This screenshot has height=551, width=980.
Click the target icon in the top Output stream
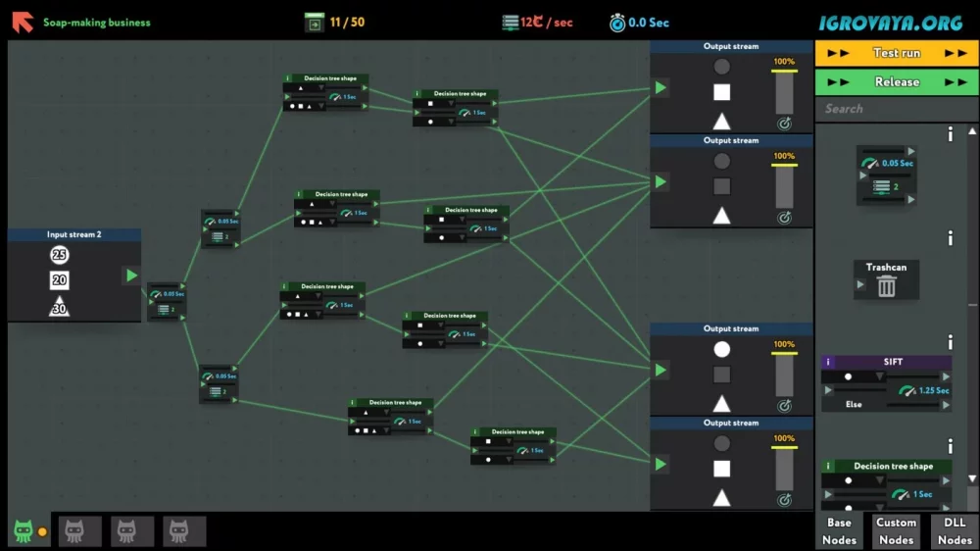[784, 124]
